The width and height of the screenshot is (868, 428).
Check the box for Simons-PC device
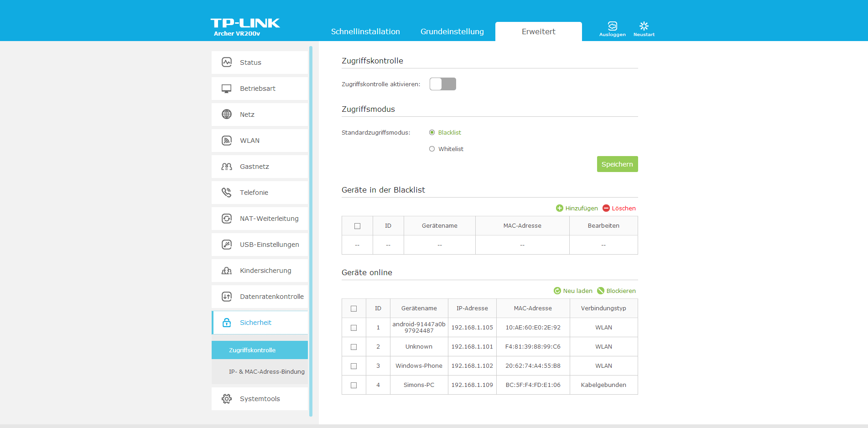tap(353, 385)
